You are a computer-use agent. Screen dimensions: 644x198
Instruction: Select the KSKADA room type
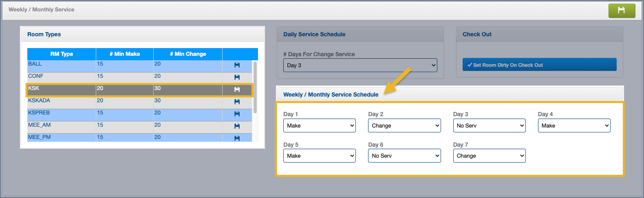40,101
